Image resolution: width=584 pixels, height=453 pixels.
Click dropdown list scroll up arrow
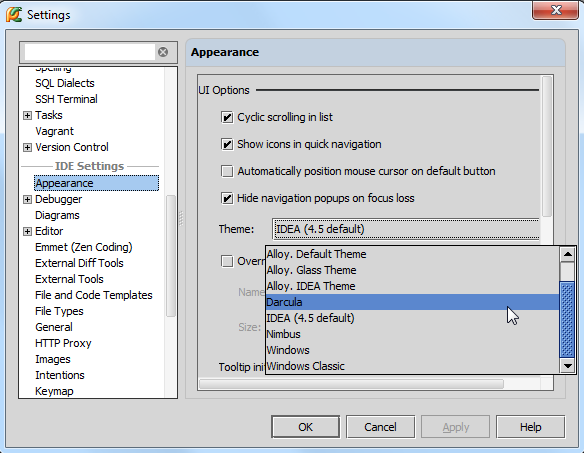568,254
